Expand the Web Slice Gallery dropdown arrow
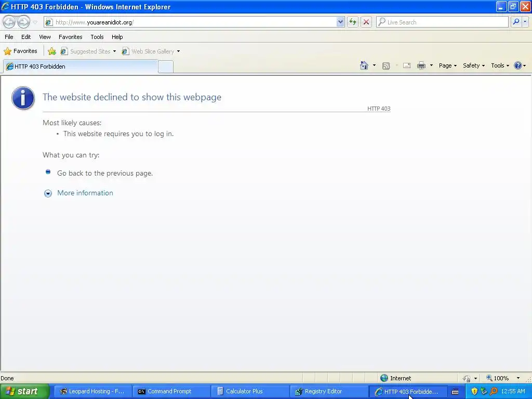This screenshot has height=399, width=532. point(179,51)
